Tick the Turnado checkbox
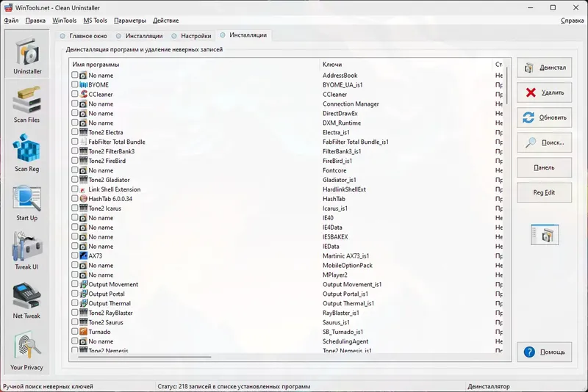The width and height of the screenshot is (588, 392). (x=75, y=331)
